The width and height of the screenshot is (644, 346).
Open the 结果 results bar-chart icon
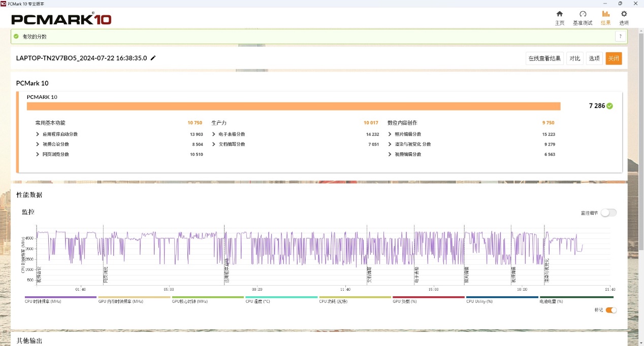pos(605,14)
